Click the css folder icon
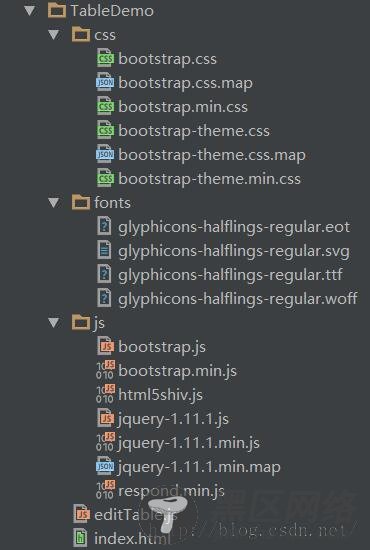 click(81, 34)
